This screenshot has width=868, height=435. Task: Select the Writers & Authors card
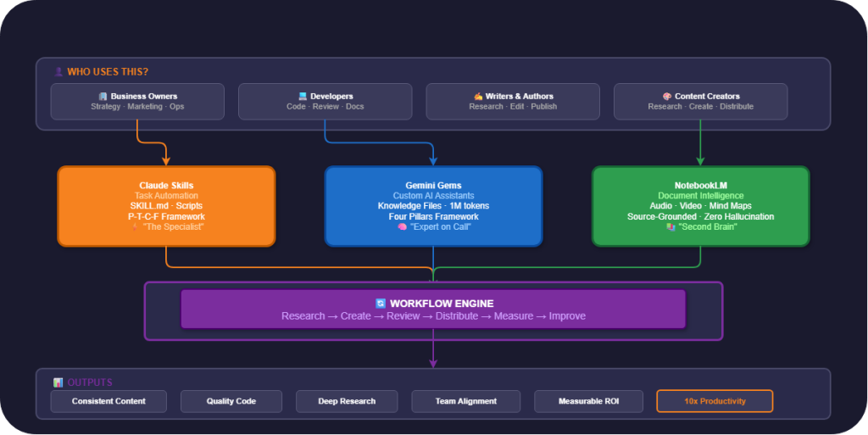point(513,101)
